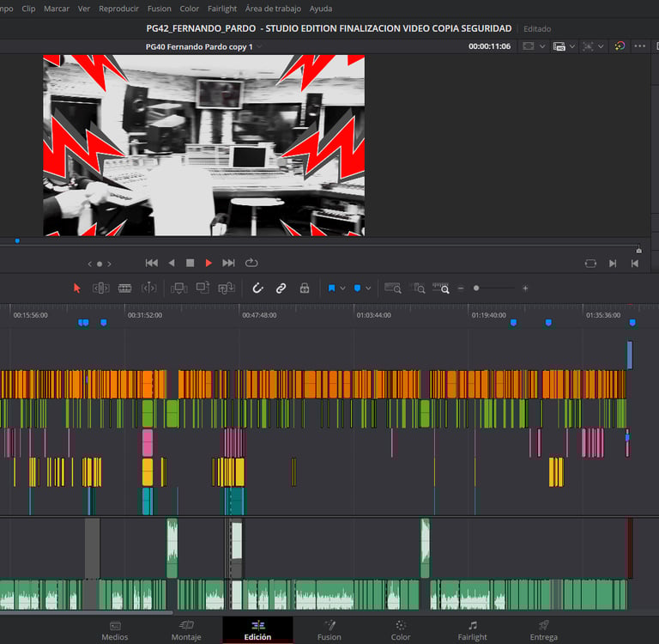Click the detail zoom icon

pos(417,289)
